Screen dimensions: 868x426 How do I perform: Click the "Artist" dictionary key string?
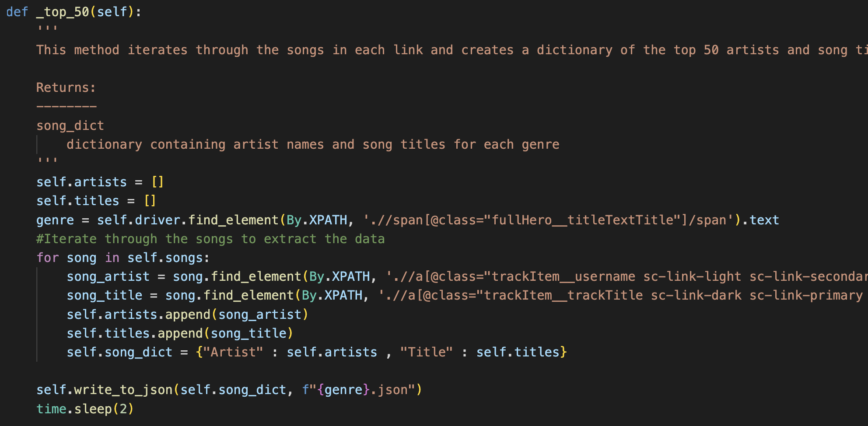point(233,352)
